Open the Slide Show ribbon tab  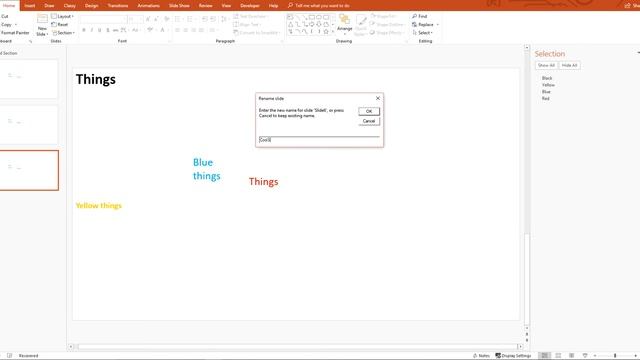(x=179, y=6)
